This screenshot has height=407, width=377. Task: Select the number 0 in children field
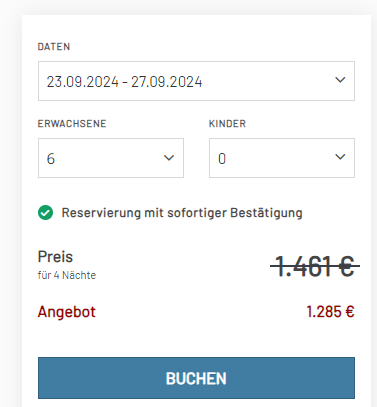[x=222, y=159]
